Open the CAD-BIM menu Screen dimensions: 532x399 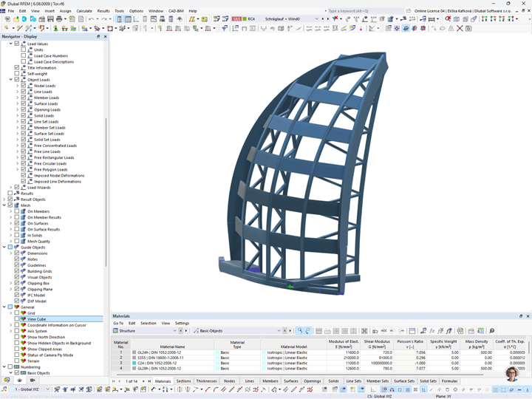pyautogui.click(x=176, y=11)
